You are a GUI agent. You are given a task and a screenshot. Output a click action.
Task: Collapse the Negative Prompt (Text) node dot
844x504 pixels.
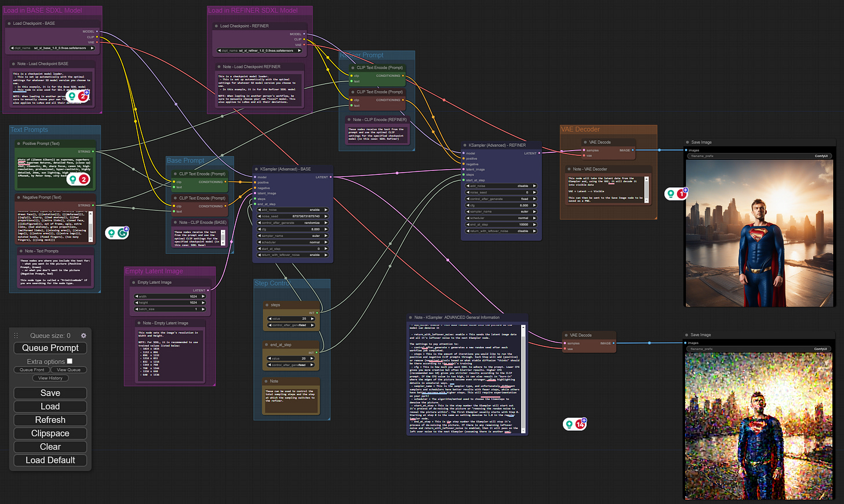point(19,198)
